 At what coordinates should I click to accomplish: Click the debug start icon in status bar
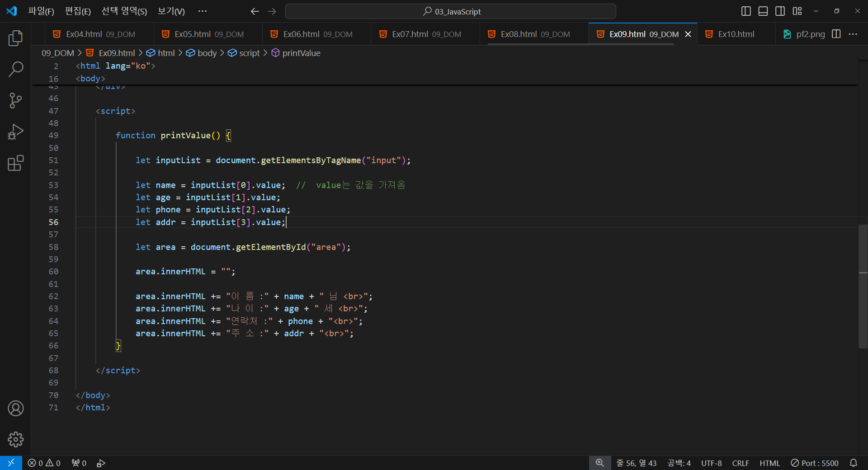point(101,463)
